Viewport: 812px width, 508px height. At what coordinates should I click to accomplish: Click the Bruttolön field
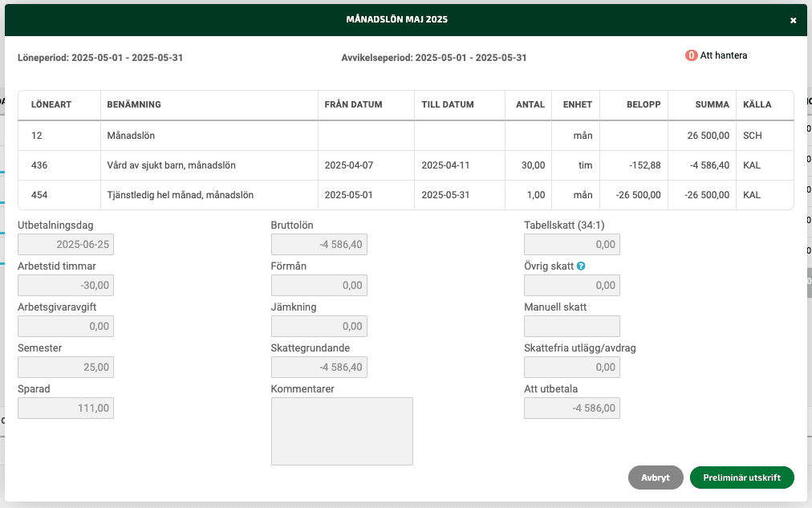tap(319, 245)
